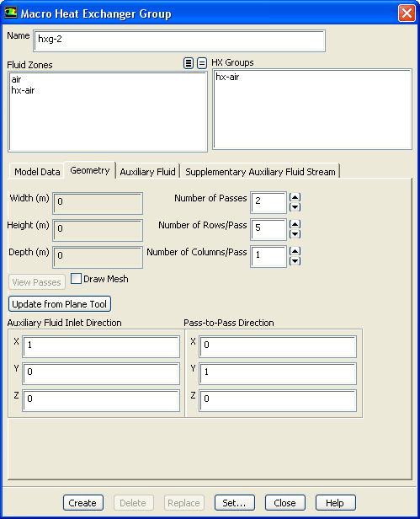Click the Help button
This screenshot has width=420, height=519.
[x=335, y=503]
